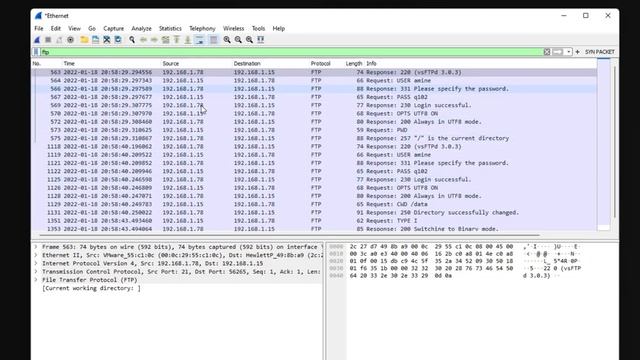Open the View menu
This screenshot has height=360, width=640.
pos(74,29)
